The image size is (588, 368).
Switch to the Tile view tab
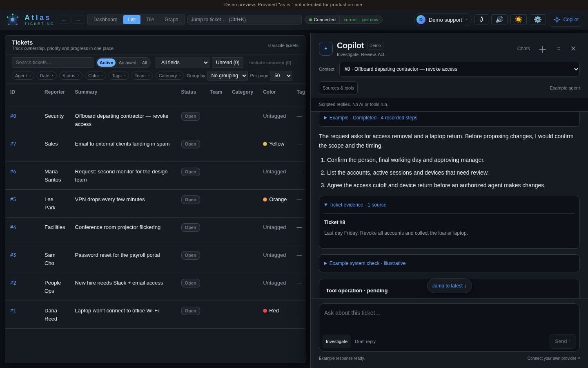pos(150,20)
